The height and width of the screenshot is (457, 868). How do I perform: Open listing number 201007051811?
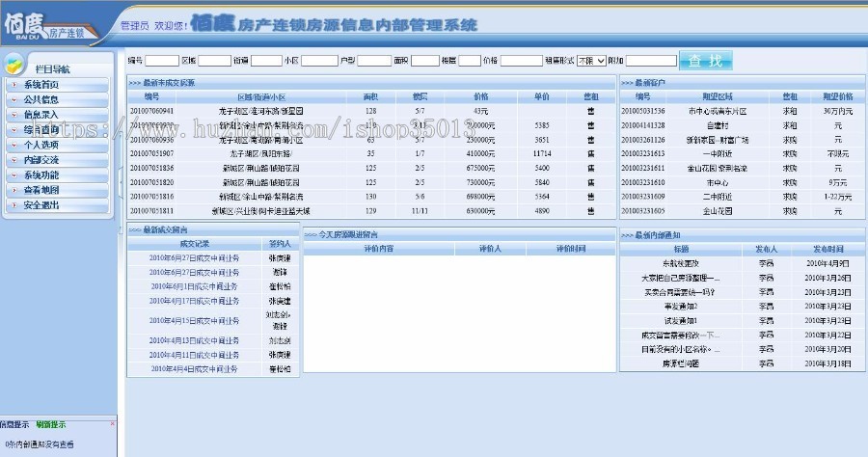[151, 211]
